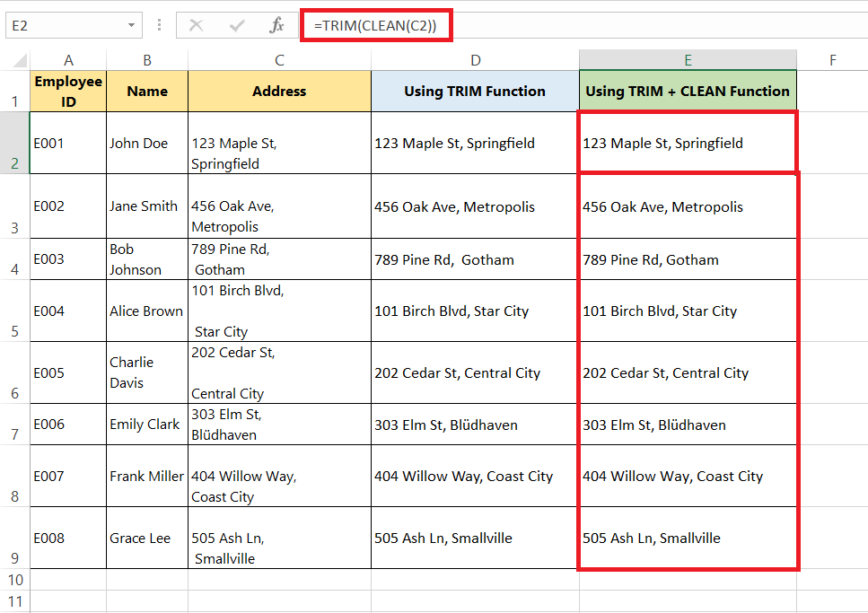Select column F header
This screenshot has height=613, width=868.
pyautogui.click(x=832, y=60)
